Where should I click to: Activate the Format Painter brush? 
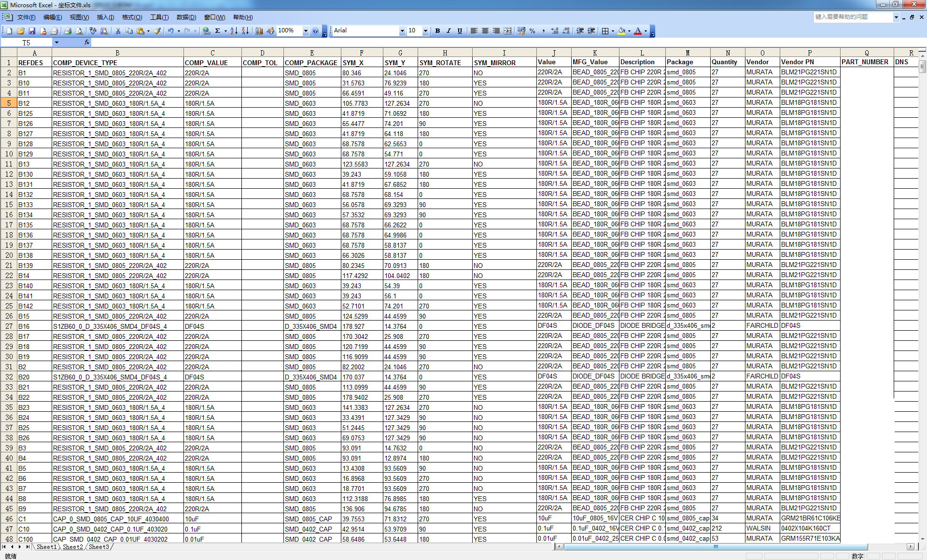[157, 31]
